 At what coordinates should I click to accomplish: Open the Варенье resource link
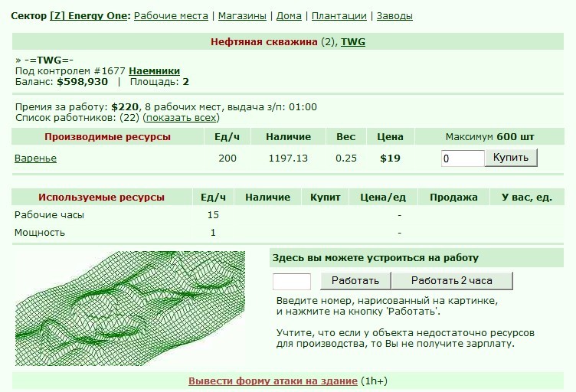36,158
